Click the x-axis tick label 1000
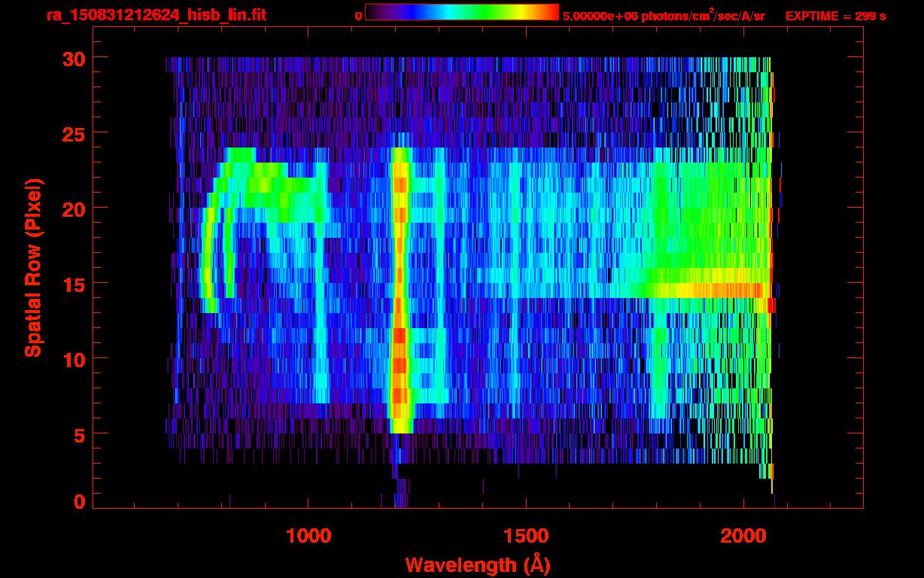The image size is (924, 578). click(x=309, y=535)
